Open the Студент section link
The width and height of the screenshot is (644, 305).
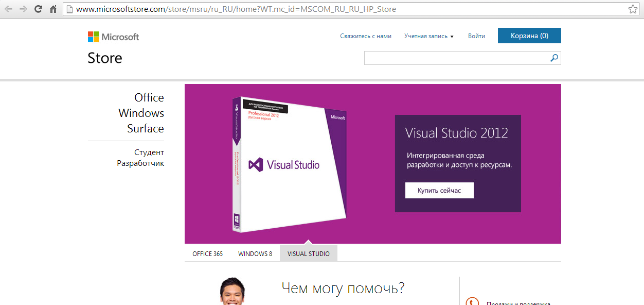pos(149,152)
